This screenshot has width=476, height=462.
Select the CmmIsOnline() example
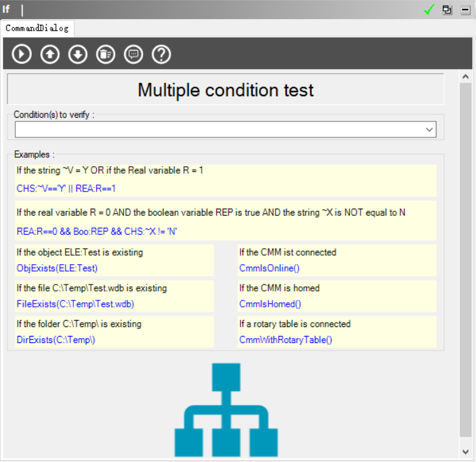(x=270, y=268)
